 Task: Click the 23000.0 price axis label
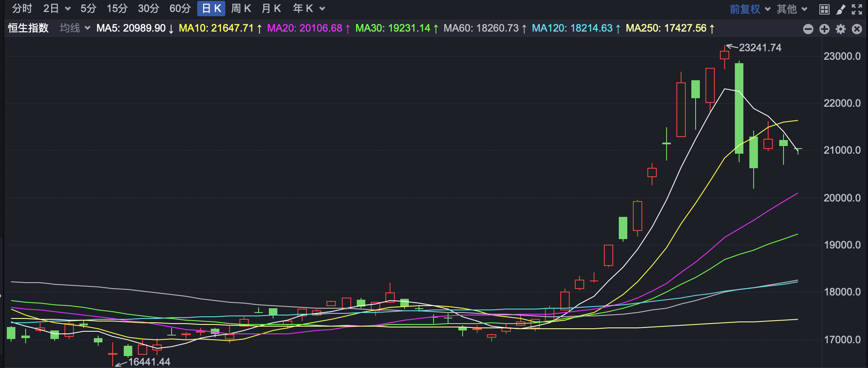[x=842, y=56]
